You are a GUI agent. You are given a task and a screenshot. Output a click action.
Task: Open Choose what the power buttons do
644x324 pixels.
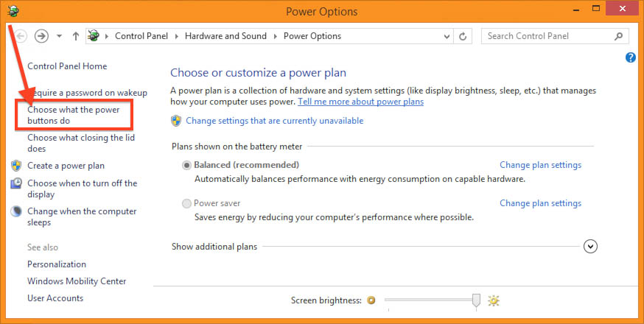(74, 115)
